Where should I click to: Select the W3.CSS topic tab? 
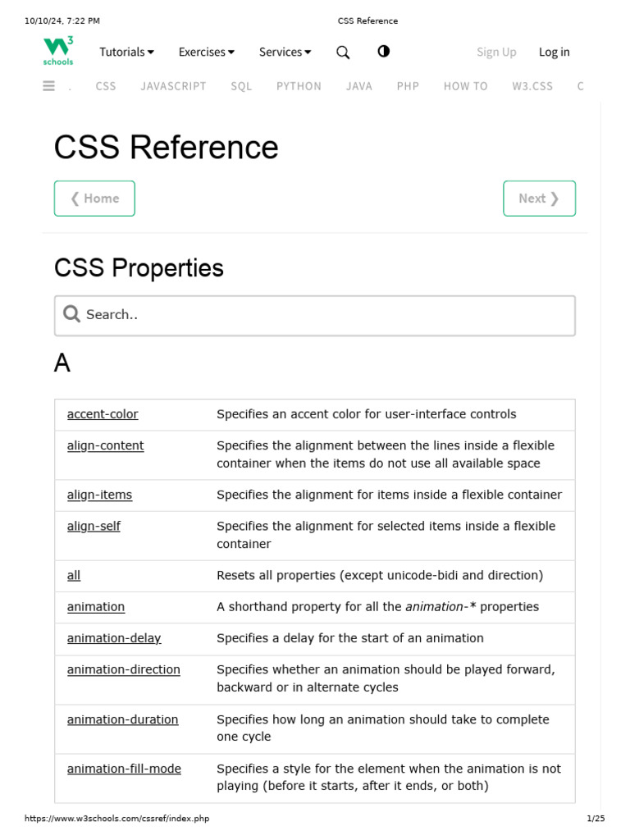click(532, 86)
